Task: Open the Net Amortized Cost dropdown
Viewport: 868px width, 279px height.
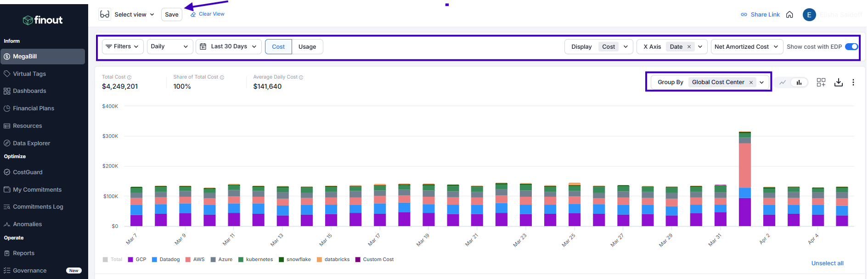Action: pos(747,46)
